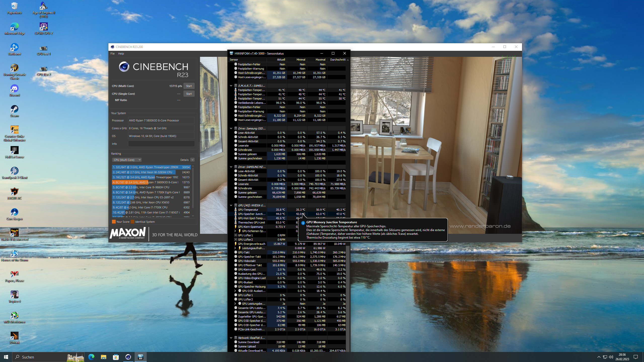The image size is (644, 362).
Task: Select the Ryzen Threadripper 2990WX ranking entry
Action: pos(151,167)
